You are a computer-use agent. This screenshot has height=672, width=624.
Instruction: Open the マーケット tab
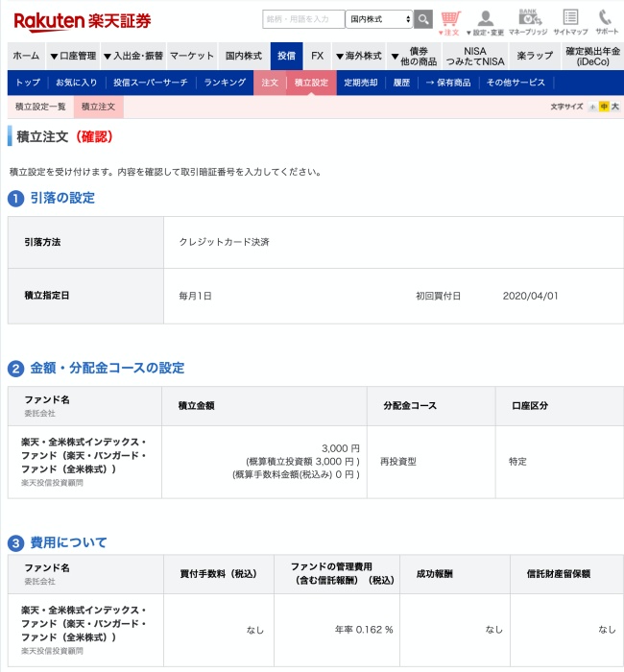coord(192,56)
